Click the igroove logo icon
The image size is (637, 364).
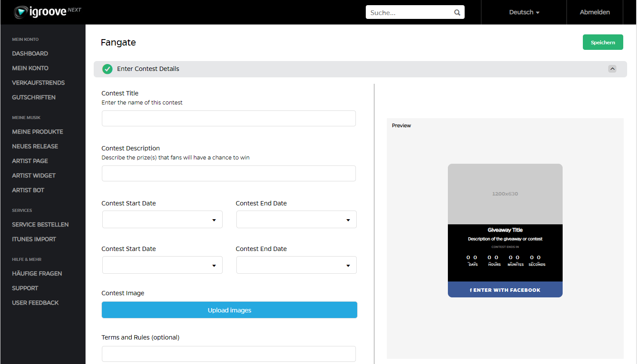pos(21,12)
